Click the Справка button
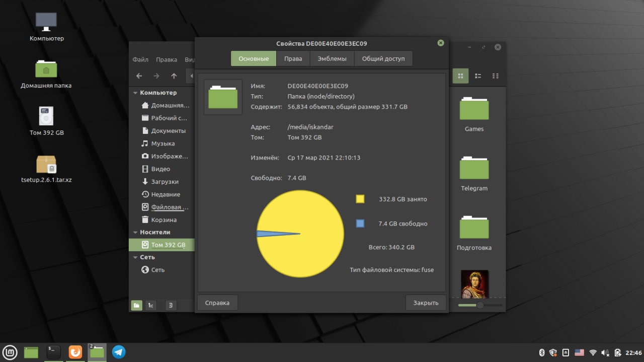This screenshot has height=362, width=644. [x=217, y=303]
